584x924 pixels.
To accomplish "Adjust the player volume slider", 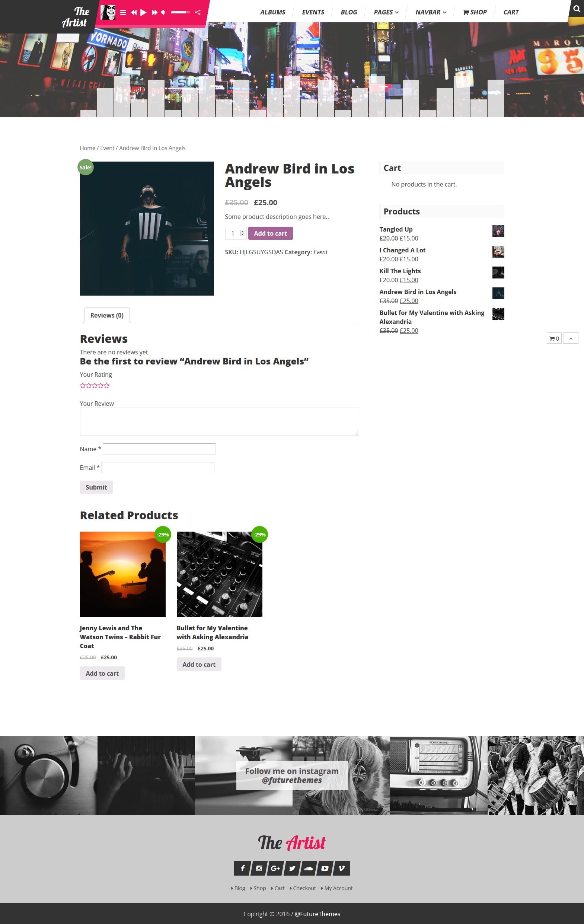I will pyautogui.click(x=181, y=12).
